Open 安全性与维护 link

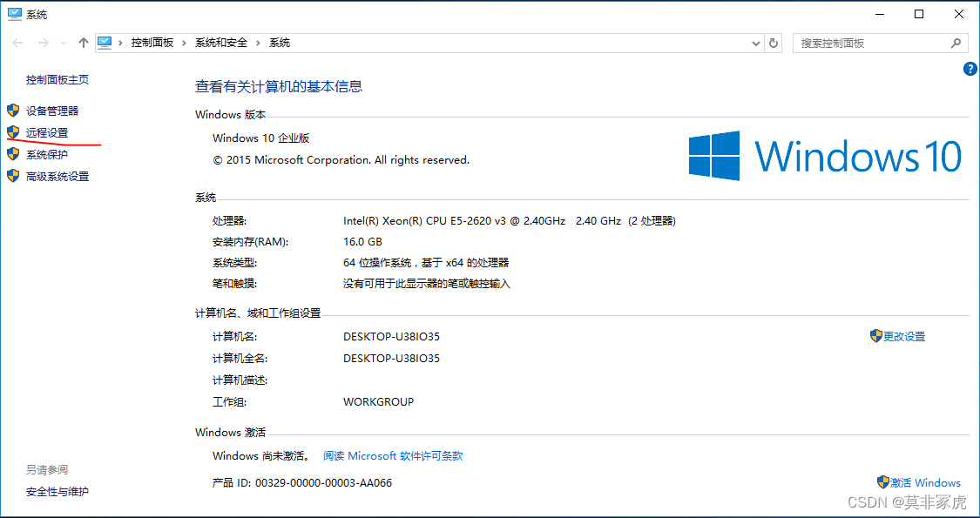click(57, 491)
